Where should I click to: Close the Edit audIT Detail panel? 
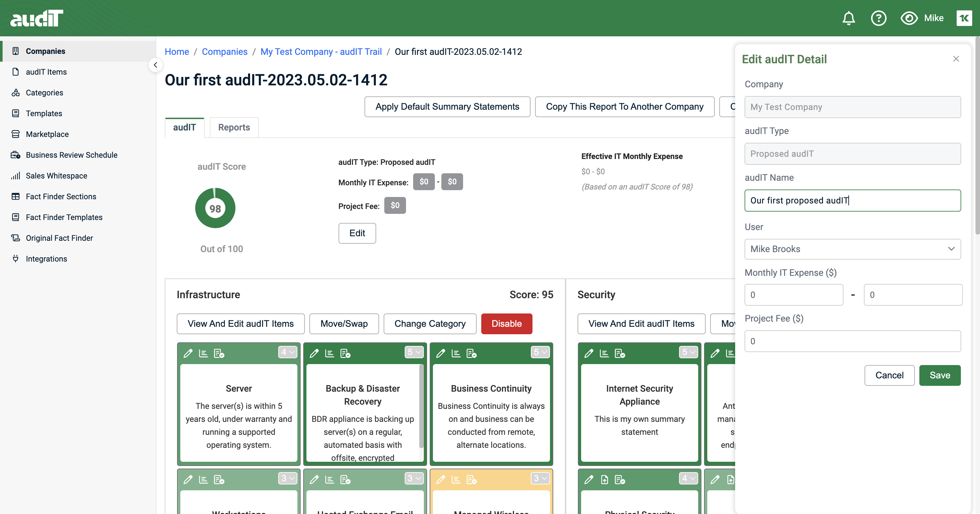tap(956, 59)
